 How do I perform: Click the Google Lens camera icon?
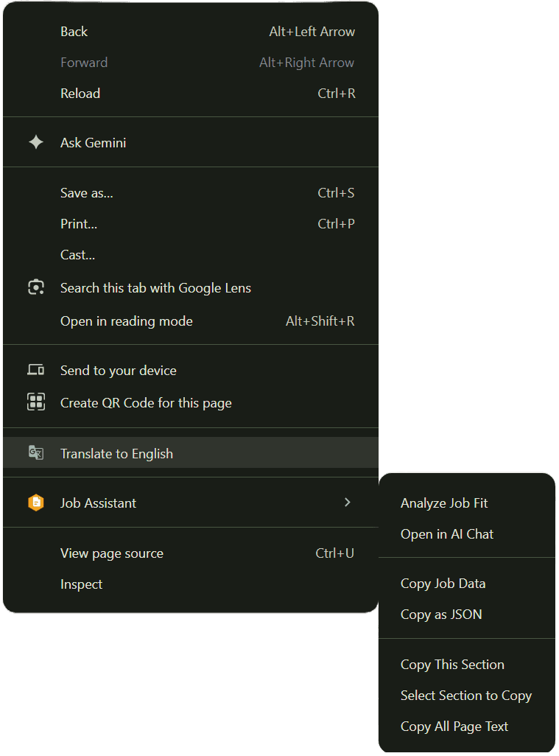[35, 287]
